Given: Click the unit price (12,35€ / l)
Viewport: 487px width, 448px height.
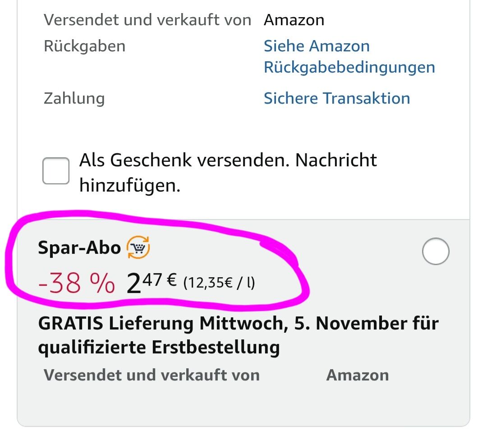Looking at the screenshot, I should [219, 283].
